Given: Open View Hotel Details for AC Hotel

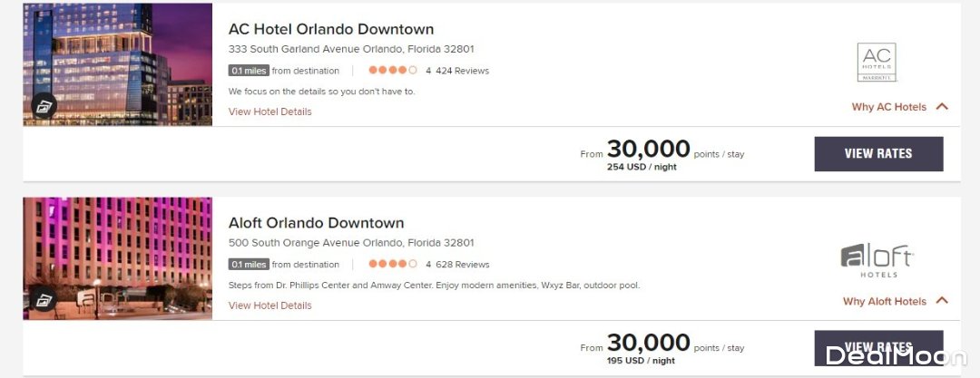Looking at the screenshot, I should pyautogui.click(x=269, y=112).
